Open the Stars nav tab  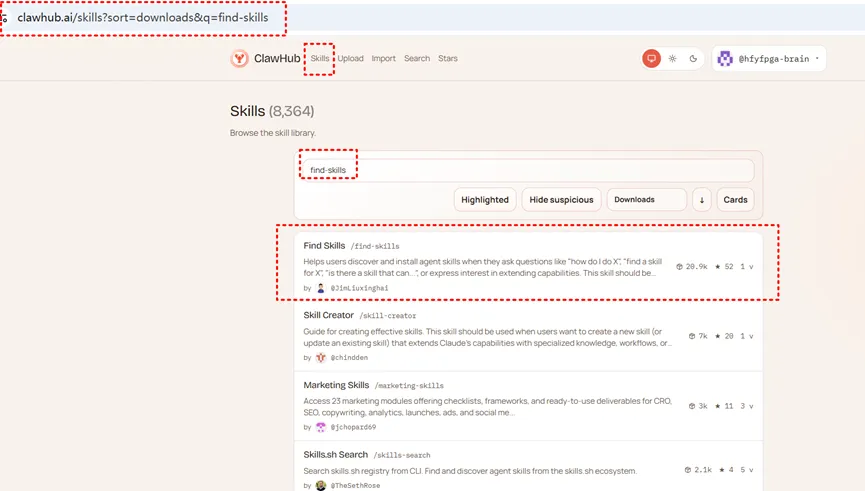[447, 58]
